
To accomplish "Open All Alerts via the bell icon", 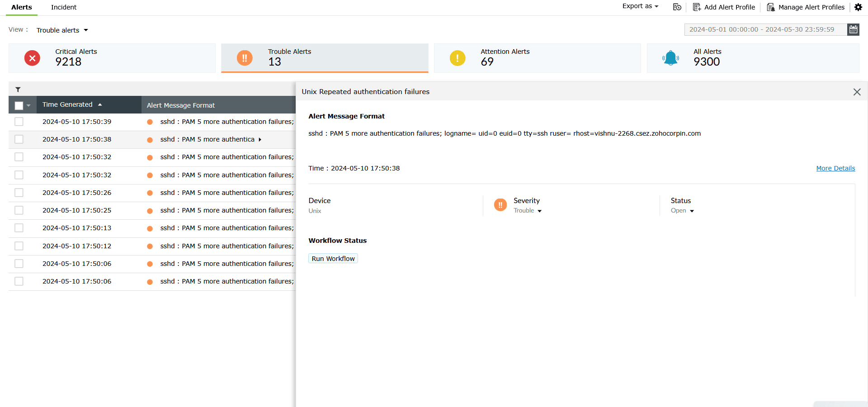I will coord(670,58).
